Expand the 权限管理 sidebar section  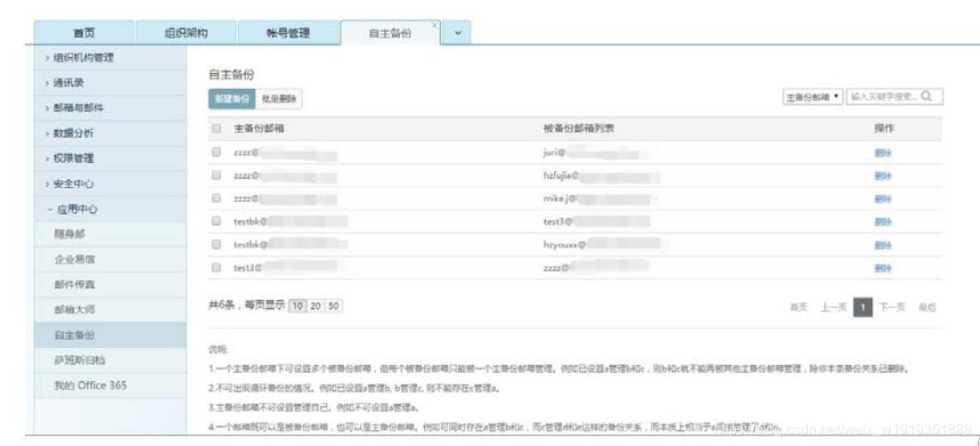click(x=110, y=158)
